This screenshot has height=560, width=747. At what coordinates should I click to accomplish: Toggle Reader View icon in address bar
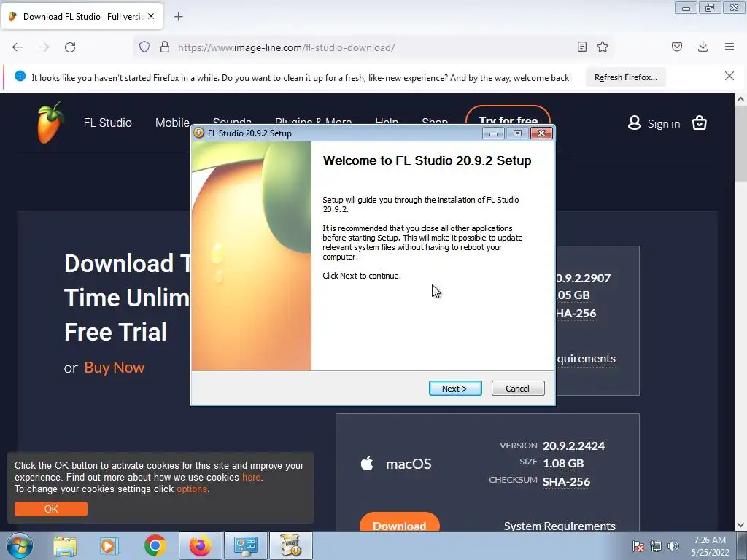pos(581,47)
